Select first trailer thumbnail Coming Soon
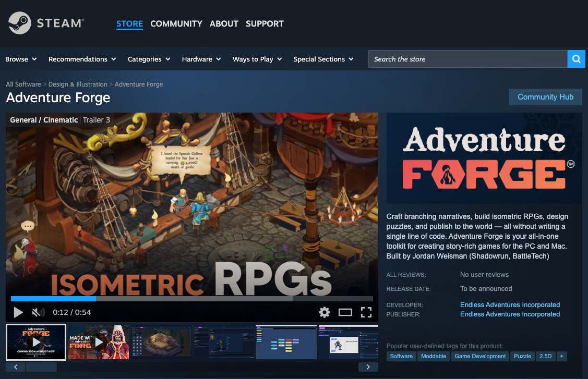 click(36, 343)
